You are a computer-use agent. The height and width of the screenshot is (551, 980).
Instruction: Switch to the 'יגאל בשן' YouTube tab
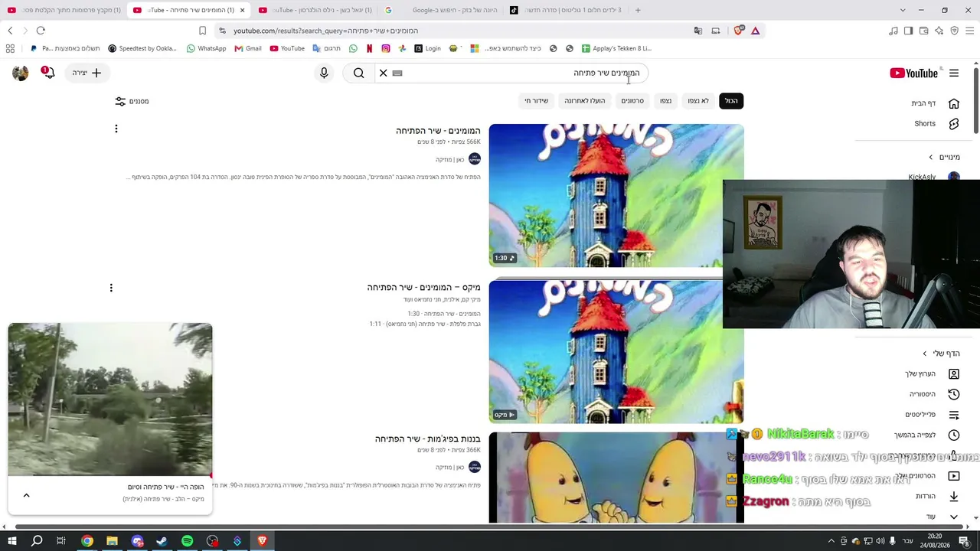click(315, 10)
